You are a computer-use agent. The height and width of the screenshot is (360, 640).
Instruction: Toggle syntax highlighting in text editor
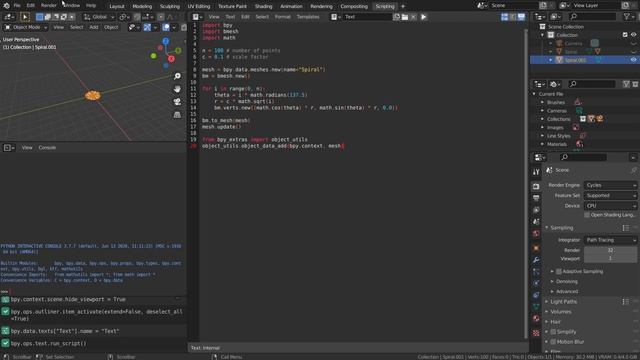(521, 17)
